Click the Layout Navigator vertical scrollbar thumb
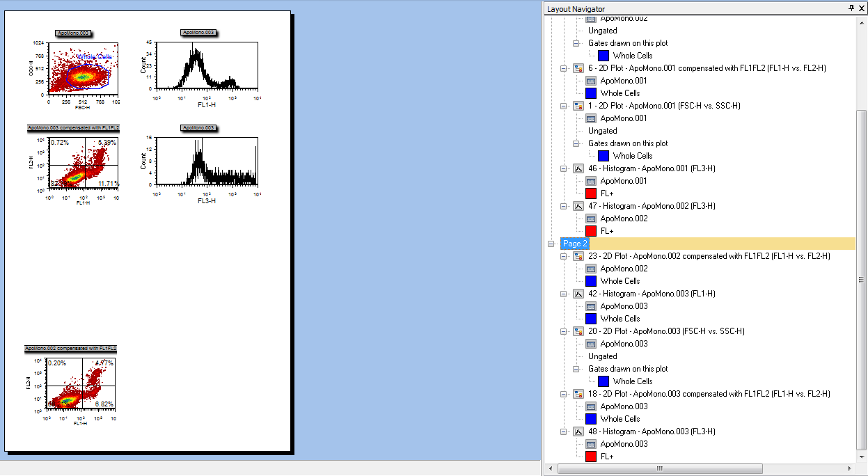 (x=862, y=279)
